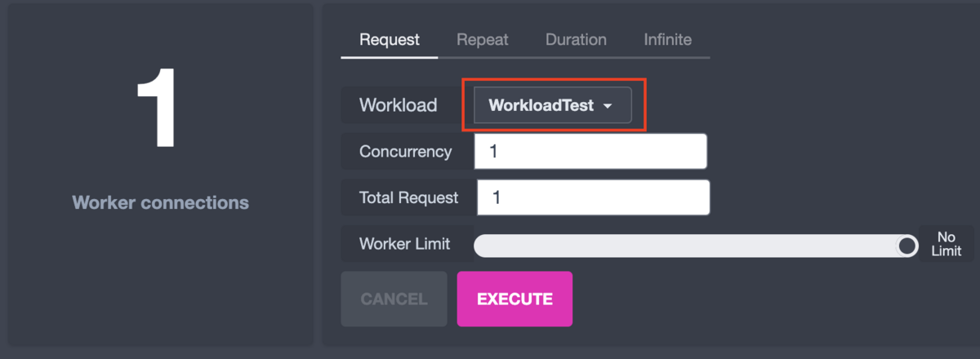Viewport: 980px width, 359px height.
Task: Click into the Total Request field
Action: click(x=594, y=197)
